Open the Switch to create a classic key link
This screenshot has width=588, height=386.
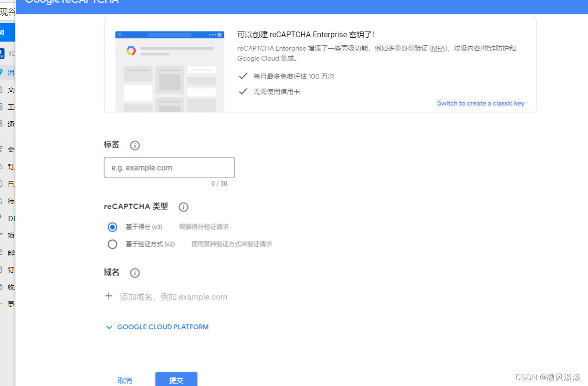coord(481,103)
